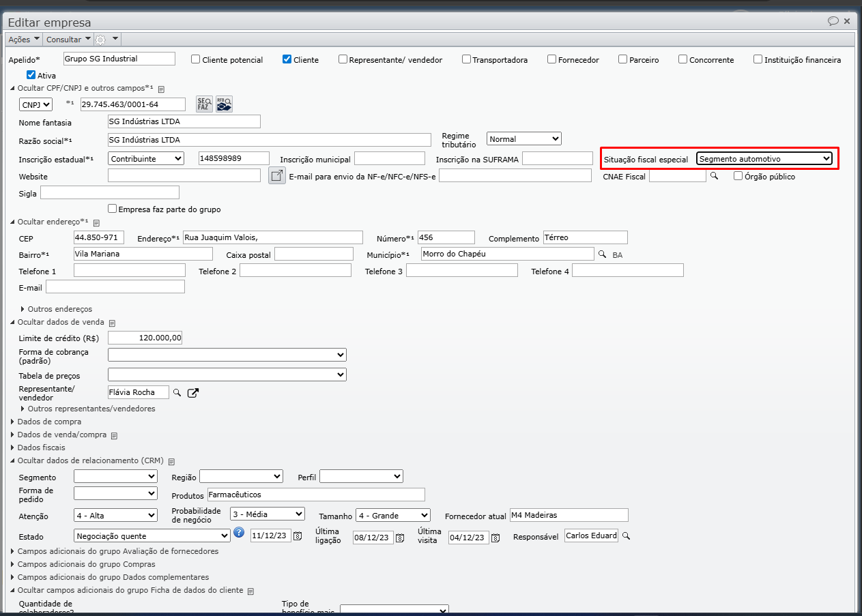Check the Órgão público checkbox
This screenshot has height=616, width=862.
click(738, 176)
